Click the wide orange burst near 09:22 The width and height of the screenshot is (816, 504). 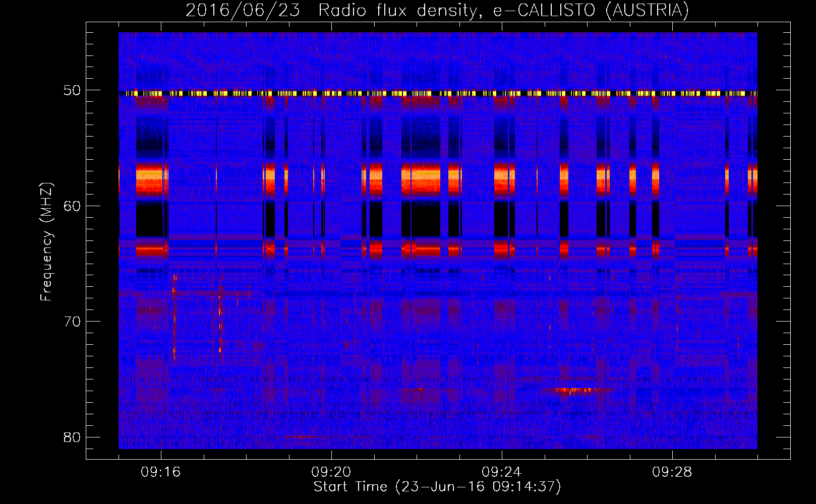[421, 180]
